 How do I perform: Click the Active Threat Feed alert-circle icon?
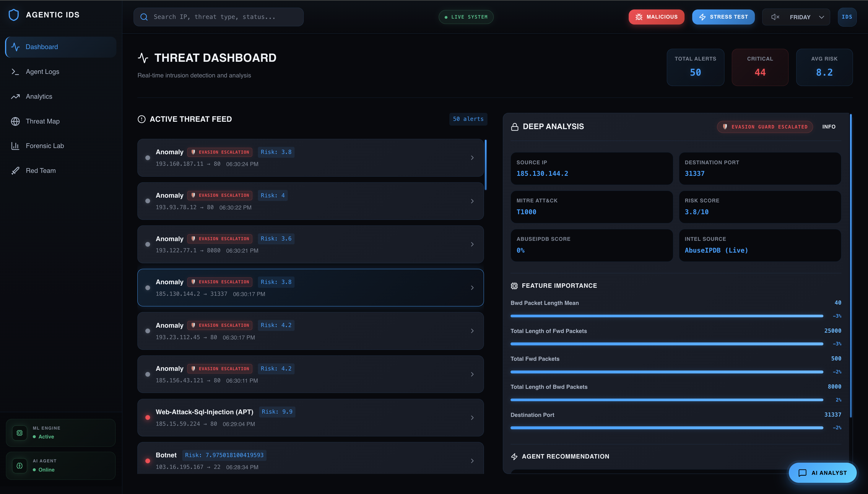[142, 119]
